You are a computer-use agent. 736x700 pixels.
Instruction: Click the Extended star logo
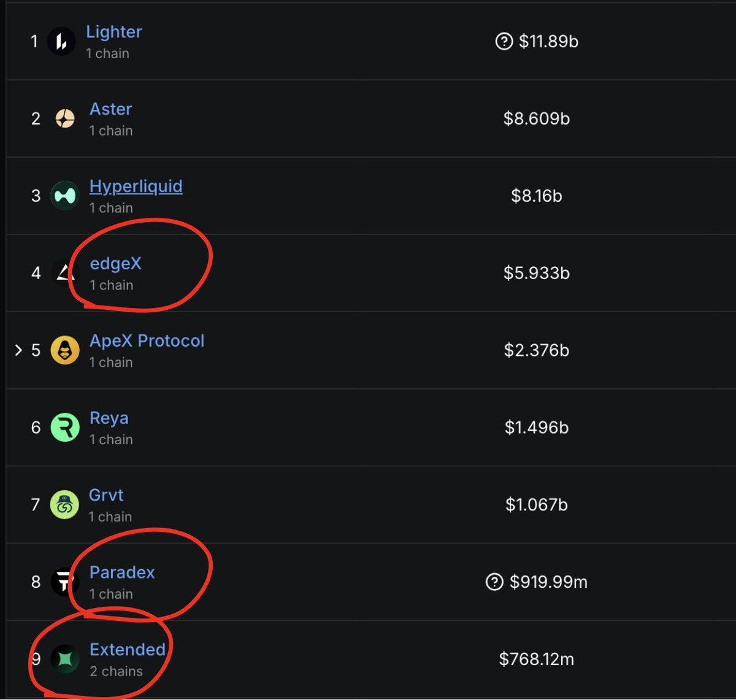coord(64,659)
